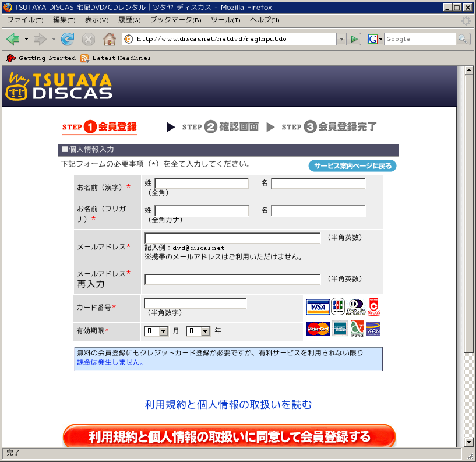Click the サービス案内ページに戻る button

pyautogui.click(x=352, y=165)
